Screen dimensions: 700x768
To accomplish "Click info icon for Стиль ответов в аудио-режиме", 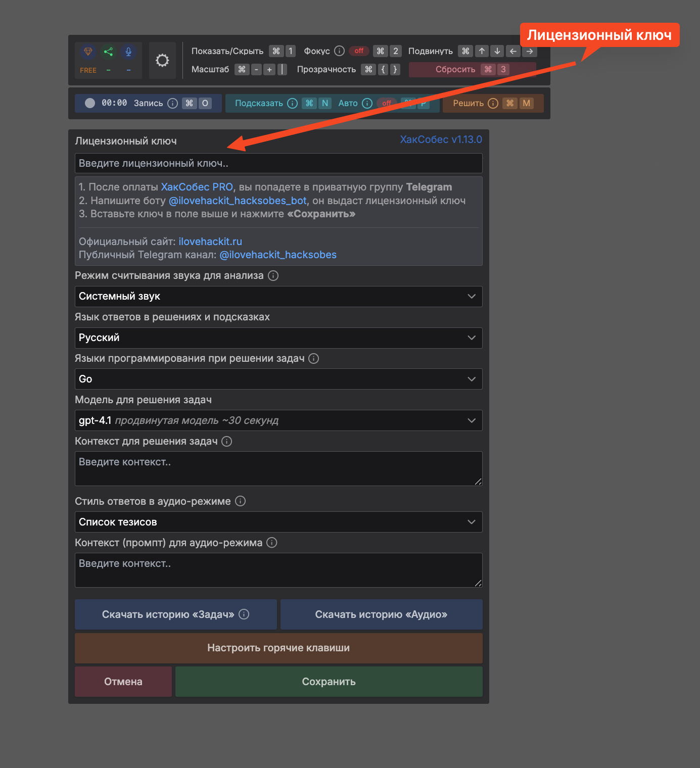I will [x=241, y=501].
